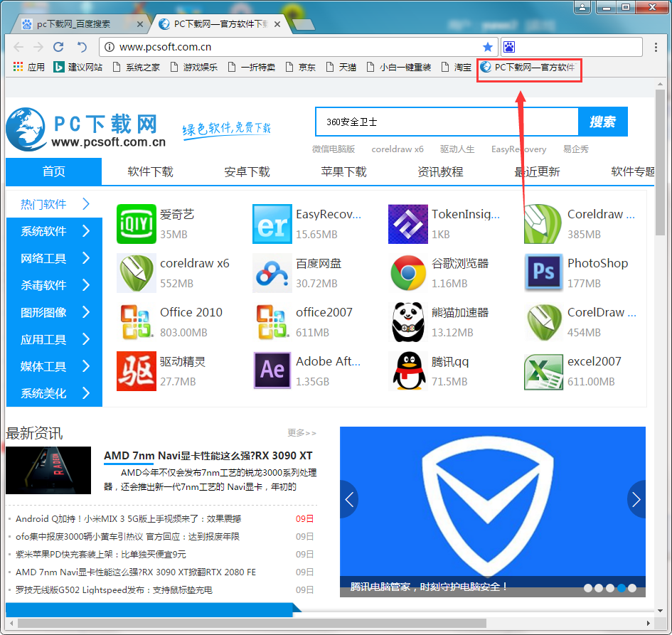Click the Baidu paw extension icon
Screen dimensions: 672x635
point(509,47)
